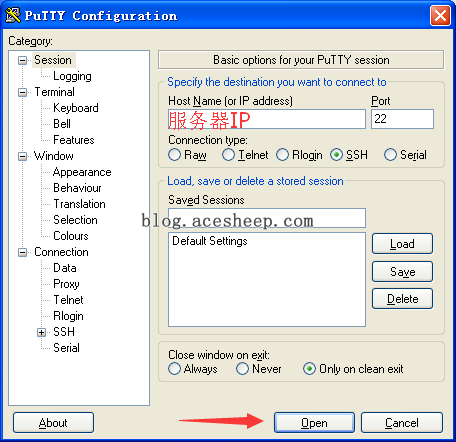Open the SSH category in tree
Screen dimensions: 456x442
click(x=64, y=332)
